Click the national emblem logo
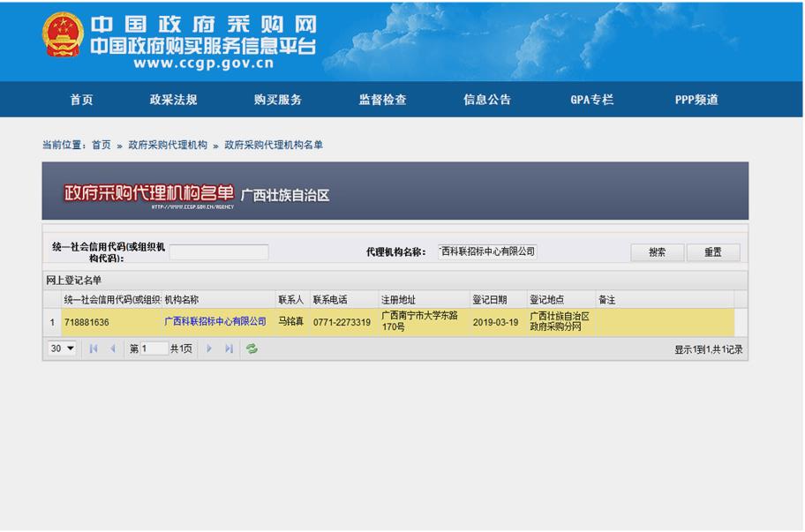Viewport: 805px width, 532px height. (x=63, y=35)
